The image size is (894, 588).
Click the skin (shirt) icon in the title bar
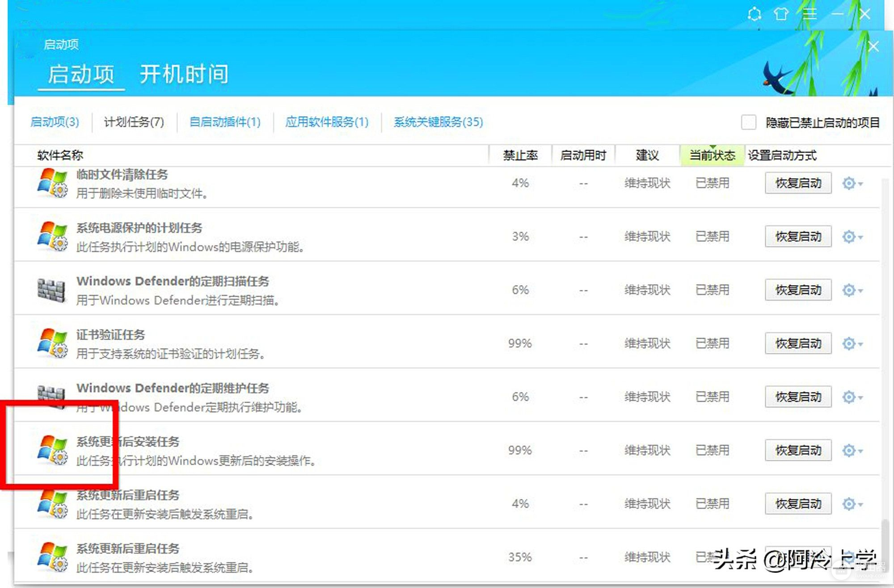pyautogui.click(x=781, y=14)
